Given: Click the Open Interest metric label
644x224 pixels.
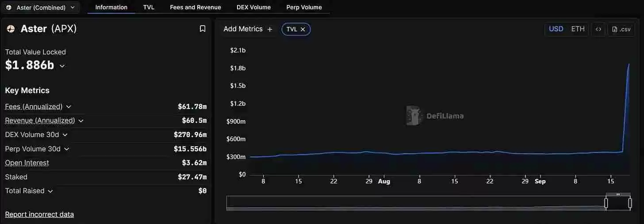Looking at the screenshot, I should pos(27,163).
